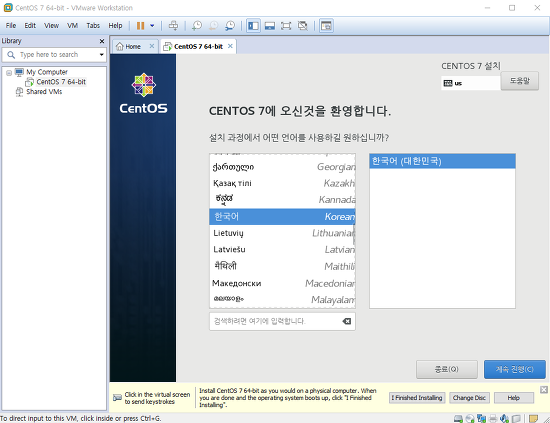This screenshot has height=423, width=550.
Task: Close the yellow install hint bar
Action: coord(544,390)
